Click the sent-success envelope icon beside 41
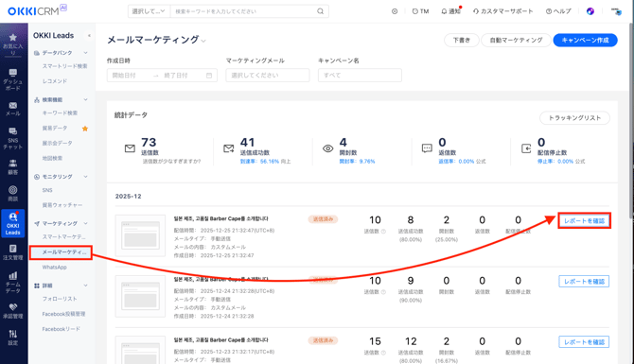This screenshot has height=364, width=634. pyautogui.click(x=229, y=148)
